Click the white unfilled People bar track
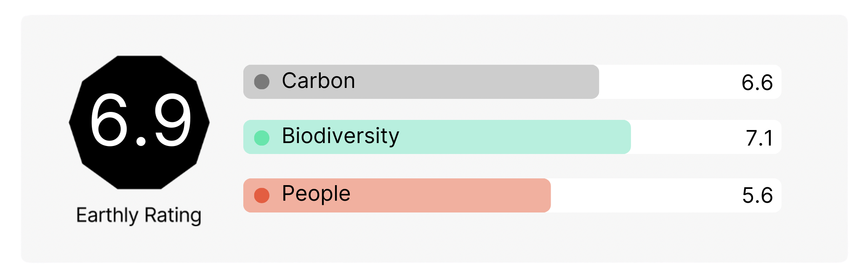The height and width of the screenshot is (276, 868). click(644, 195)
